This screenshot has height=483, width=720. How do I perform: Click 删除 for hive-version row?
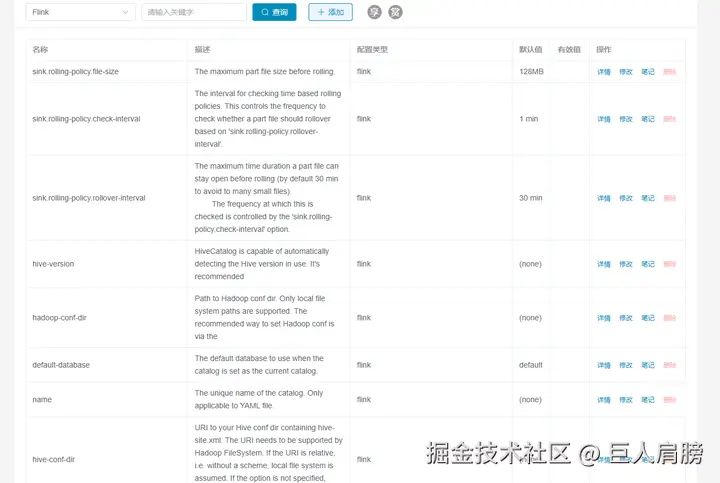(x=670, y=264)
